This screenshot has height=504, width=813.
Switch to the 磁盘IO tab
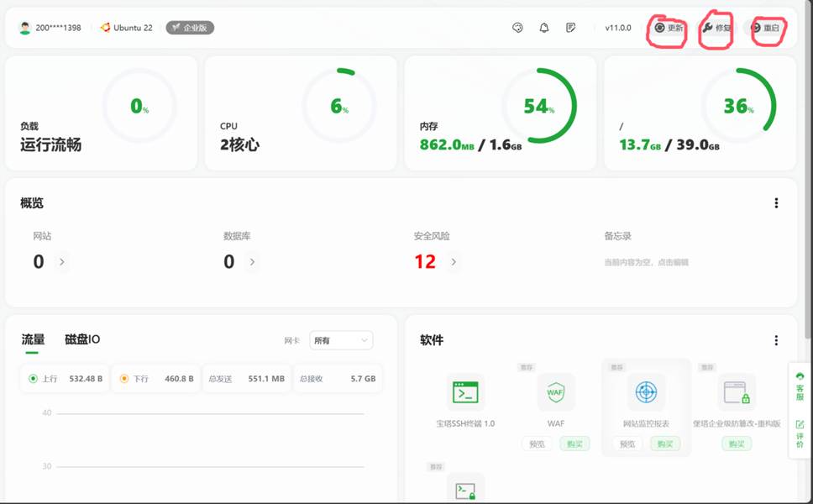click(82, 339)
